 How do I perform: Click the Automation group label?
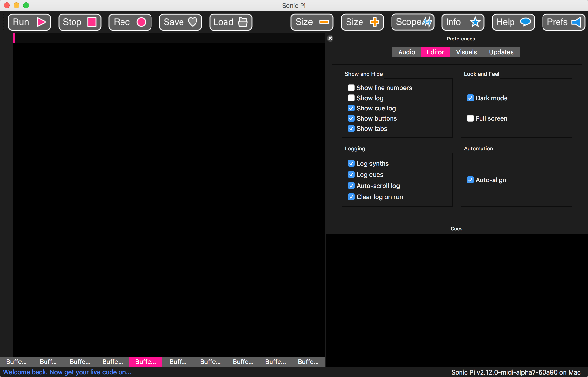(x=478, y=149)
